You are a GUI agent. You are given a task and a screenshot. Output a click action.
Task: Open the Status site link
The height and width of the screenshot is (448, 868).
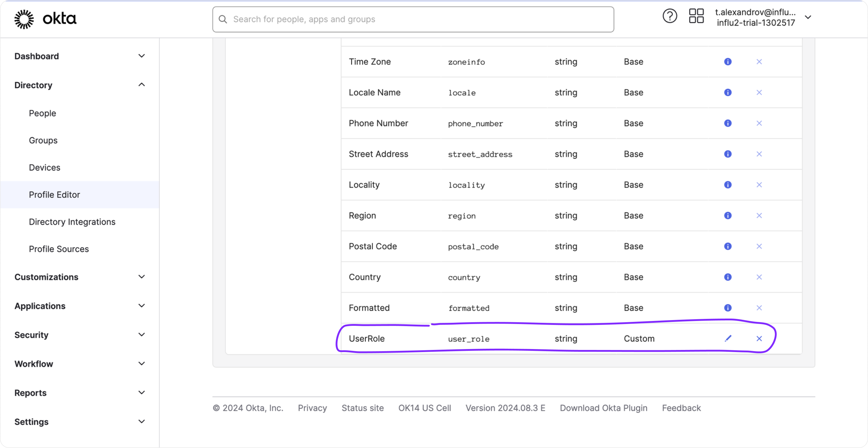(x=363, y=408)
